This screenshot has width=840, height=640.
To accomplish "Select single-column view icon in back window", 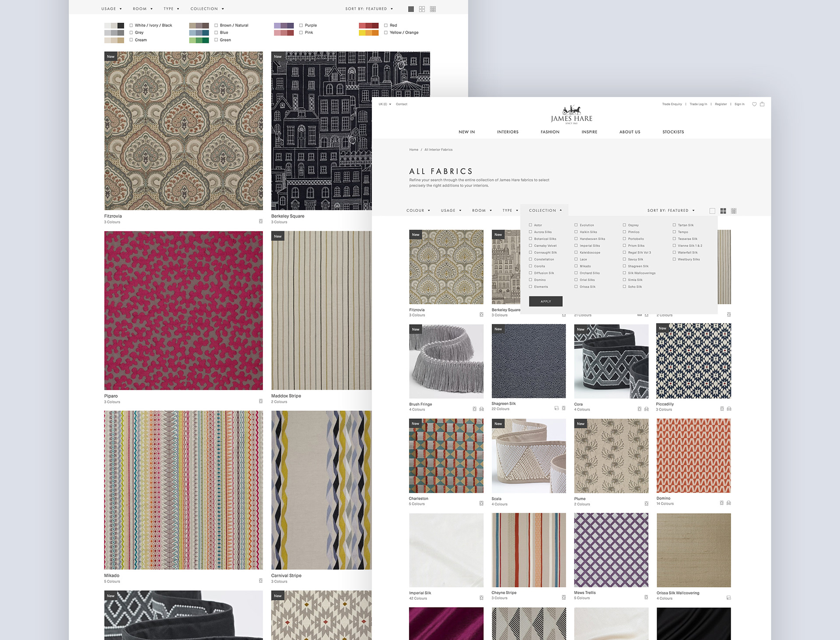I will (x=411, y=9).
